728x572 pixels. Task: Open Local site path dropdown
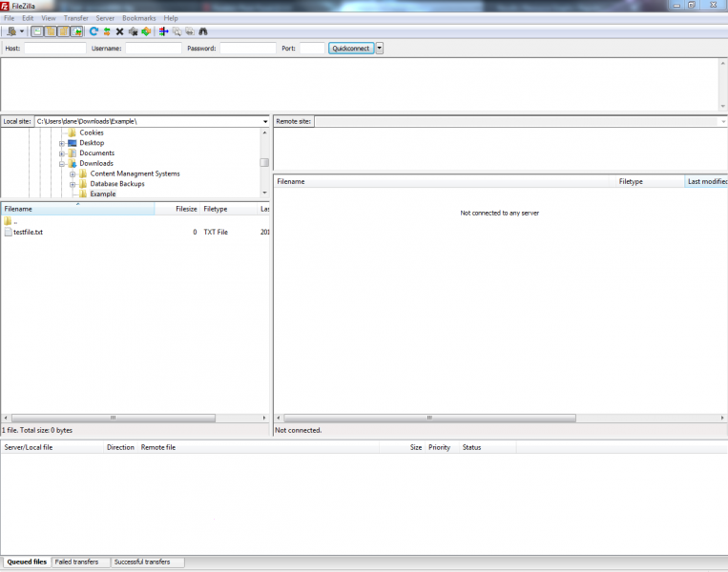[265, 121]
